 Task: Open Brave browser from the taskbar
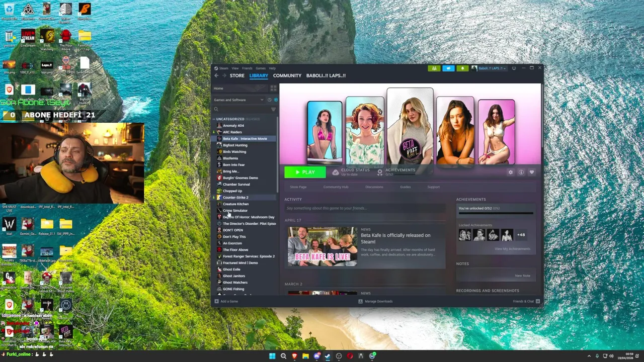pos(294,356)
